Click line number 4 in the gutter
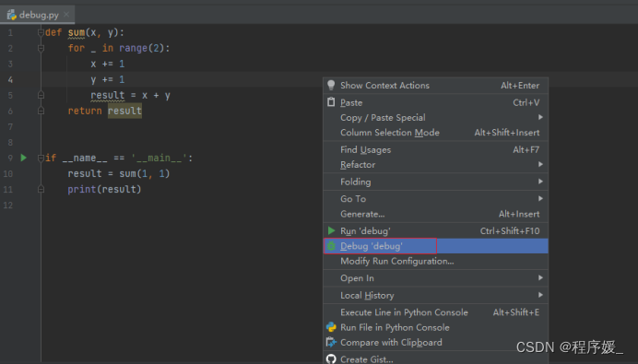This screenshot has width=638, height=364. click(x=10, y=80)
